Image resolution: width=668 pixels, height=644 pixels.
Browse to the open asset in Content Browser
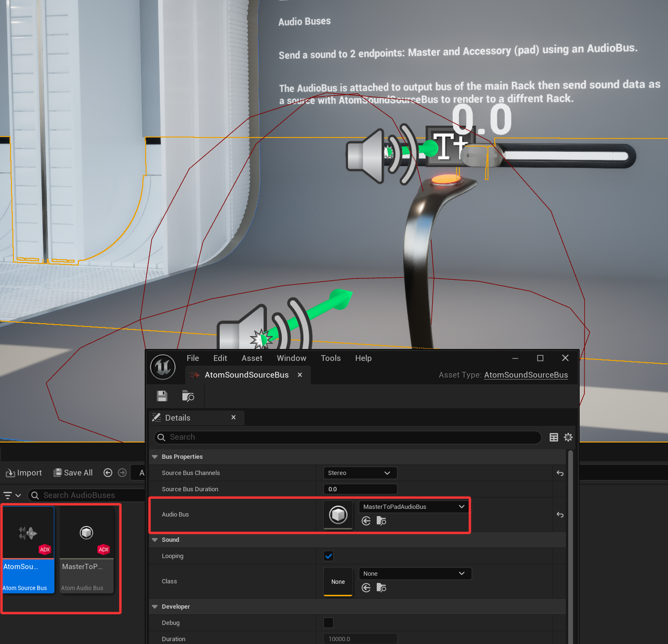[x=188, y=396]
